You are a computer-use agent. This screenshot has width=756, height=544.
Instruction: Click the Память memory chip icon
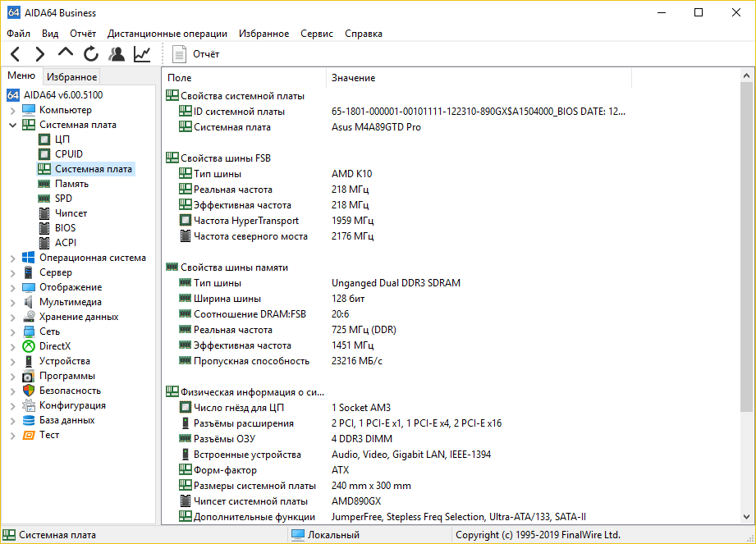[x=44, y=184]
